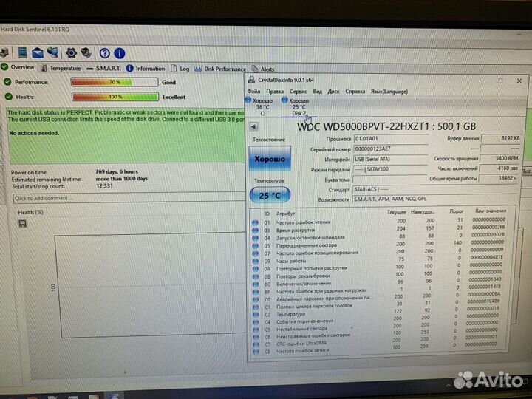Click the Прошивка field 01.01A01

pos(391,139)
